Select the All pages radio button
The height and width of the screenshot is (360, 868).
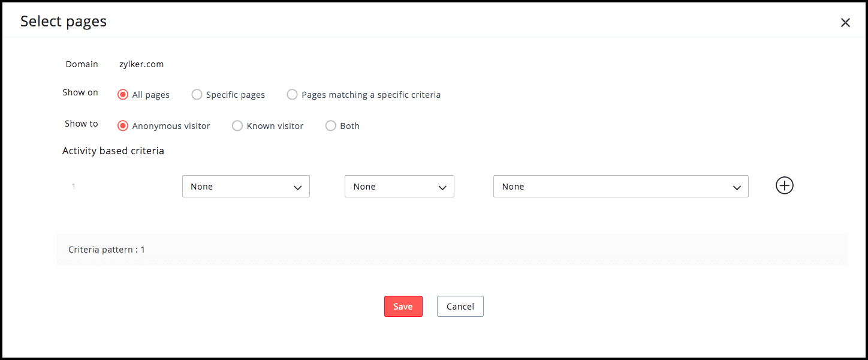tap(123, 95)
